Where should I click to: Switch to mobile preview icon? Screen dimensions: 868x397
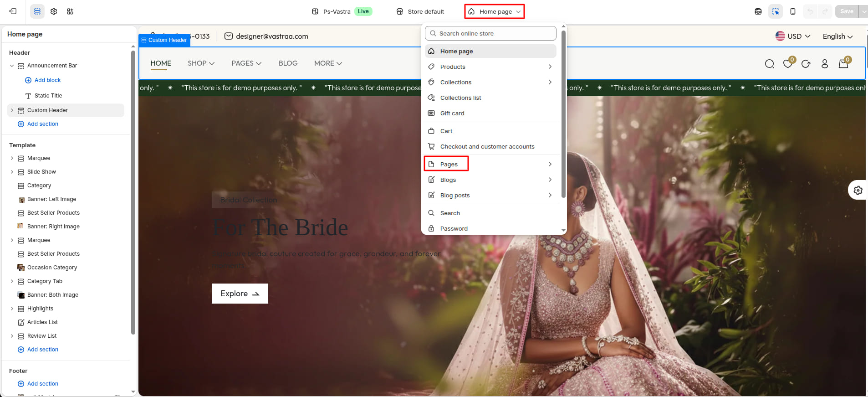click(x=793, y=11)
